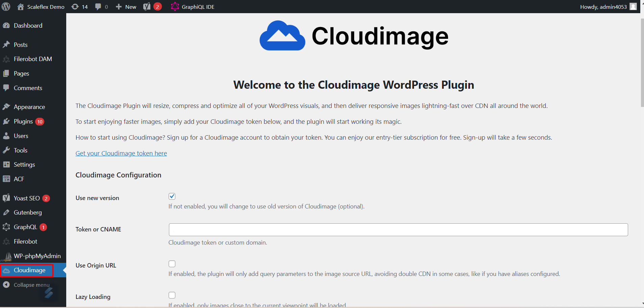Viewport: 644px width, 308px height.
Task: Follow the Get your Cloudimage token link
Action: click(121, 153)
